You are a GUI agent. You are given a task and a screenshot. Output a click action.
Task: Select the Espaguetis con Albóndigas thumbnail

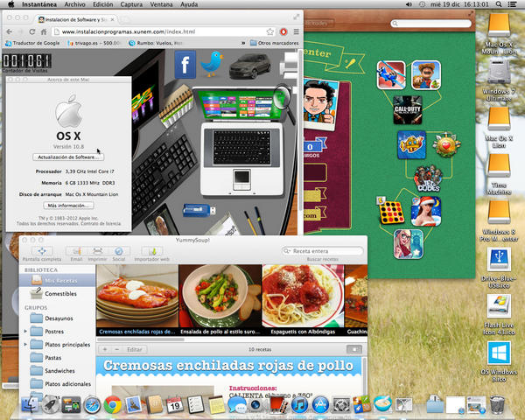(x=303, y=300)
